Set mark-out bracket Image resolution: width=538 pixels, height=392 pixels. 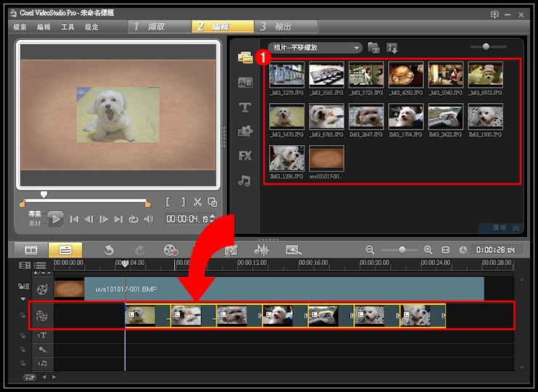click(x=183, y=202)
